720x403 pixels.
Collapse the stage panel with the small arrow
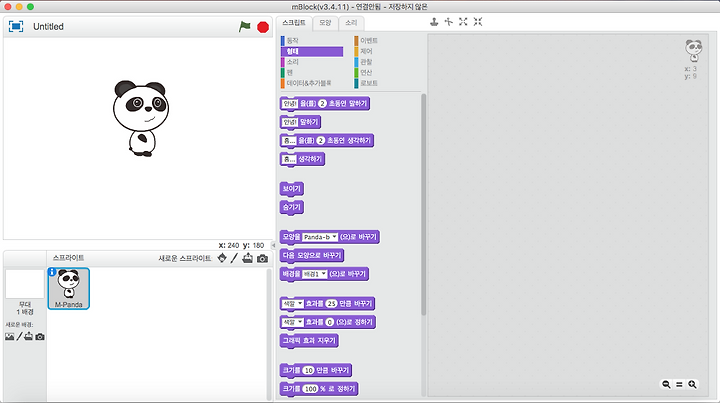coord(273,246)
